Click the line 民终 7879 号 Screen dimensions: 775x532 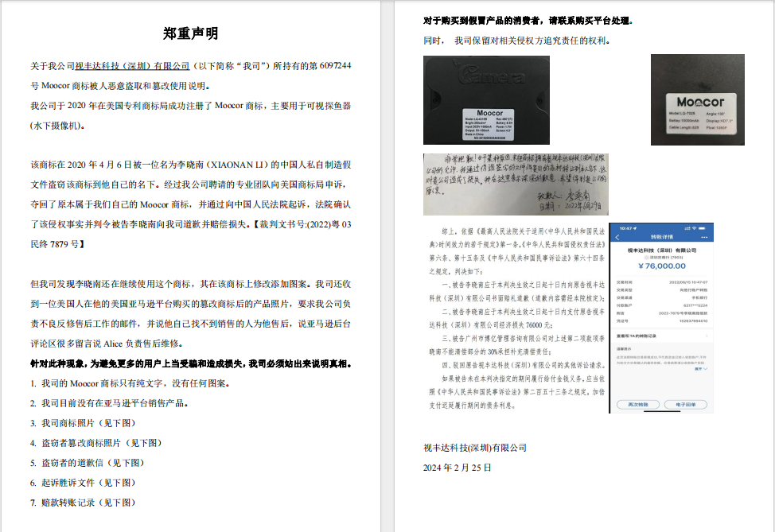57,244
